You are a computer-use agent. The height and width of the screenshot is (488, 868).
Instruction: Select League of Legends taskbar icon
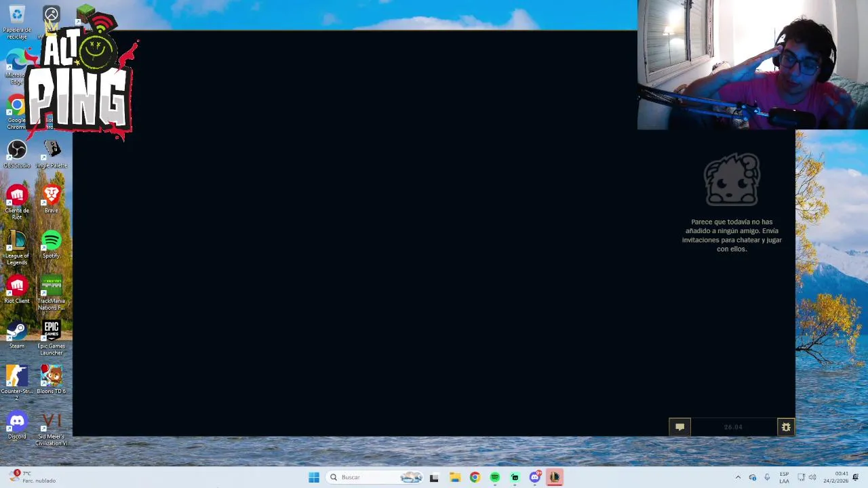[x=555, y=477]
